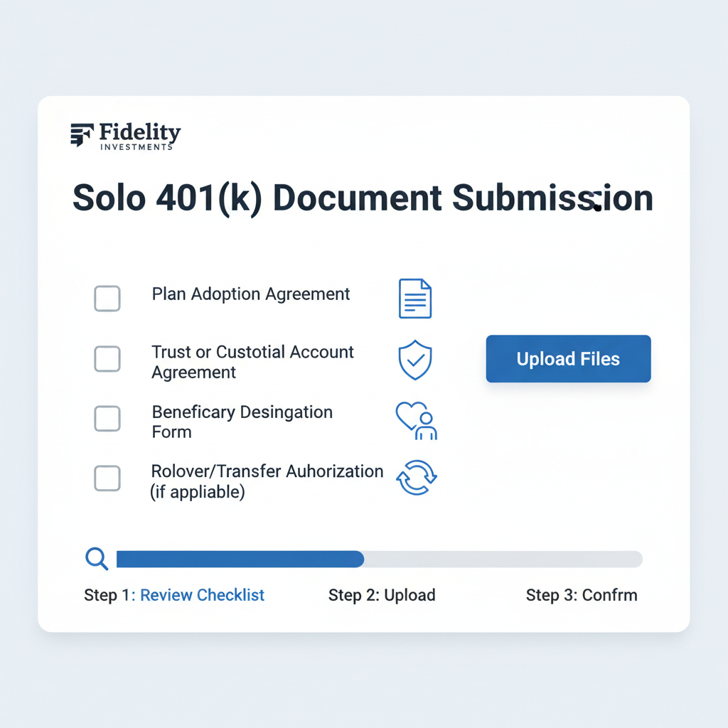Click the blue progress bar

[x=238, y=560]
